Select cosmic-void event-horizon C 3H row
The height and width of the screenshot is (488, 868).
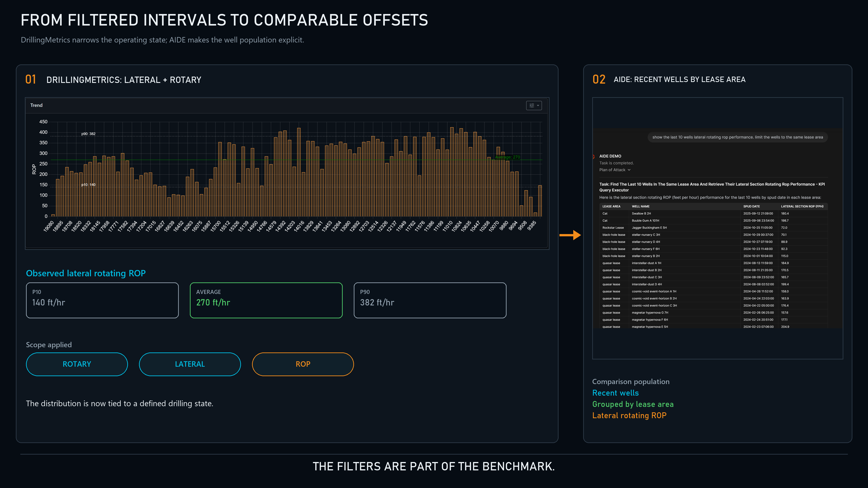(x=713, y=305)
